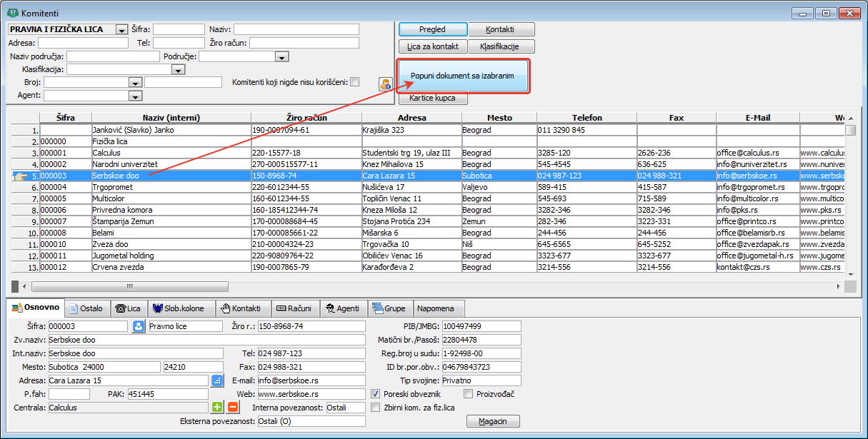Click the Mesto column header
The image size is (868, 439).
pos(499,118)
